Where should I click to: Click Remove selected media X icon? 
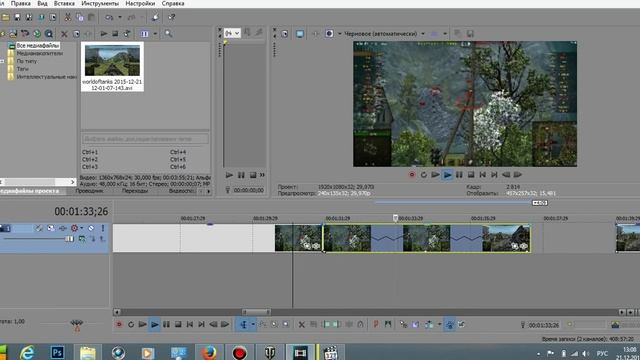(x=64, y=34)
